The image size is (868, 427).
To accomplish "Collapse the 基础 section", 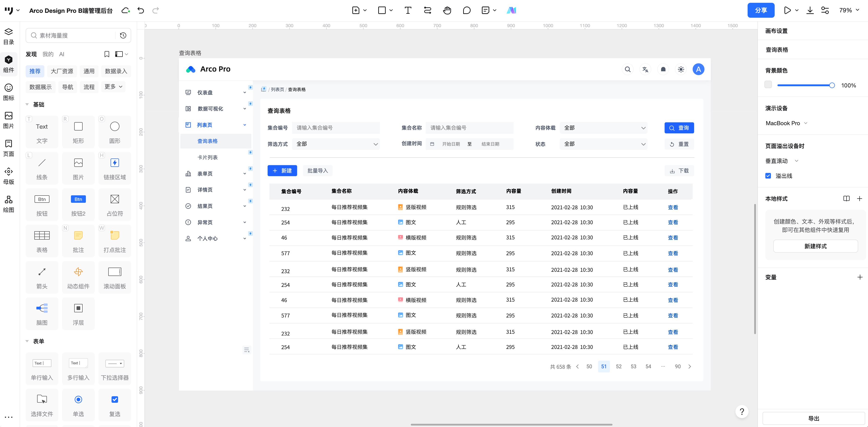I will pyautogui.click(x=27, y=105).
